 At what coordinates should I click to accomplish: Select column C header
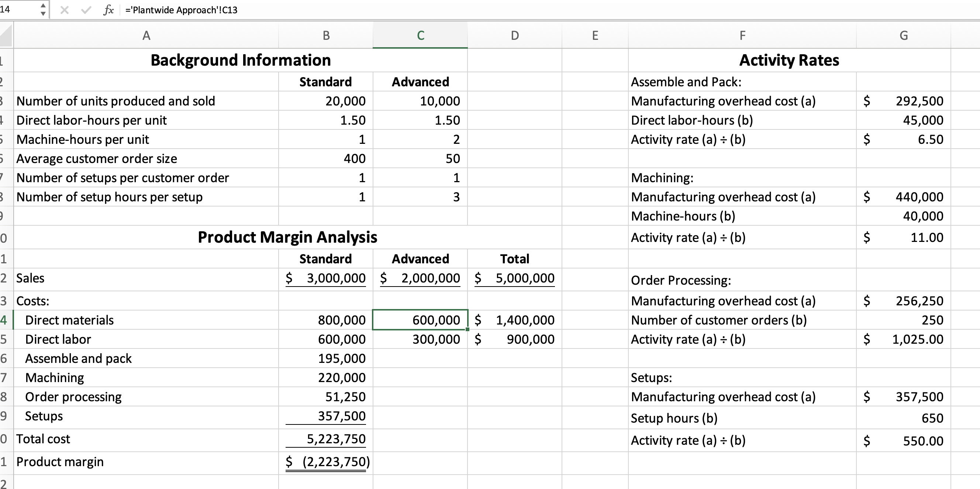420,35
